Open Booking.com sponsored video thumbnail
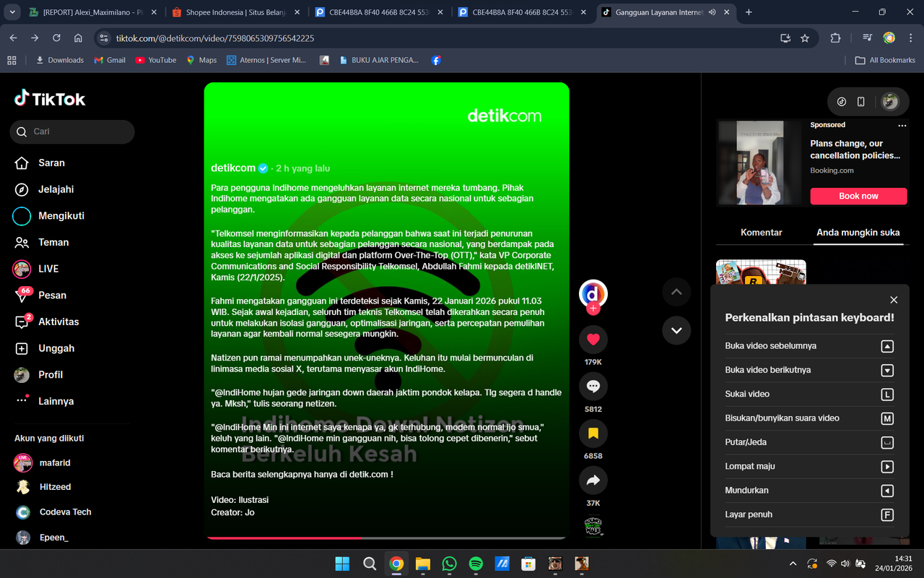This screenshot has height=578, width=924. pos(760,163)
